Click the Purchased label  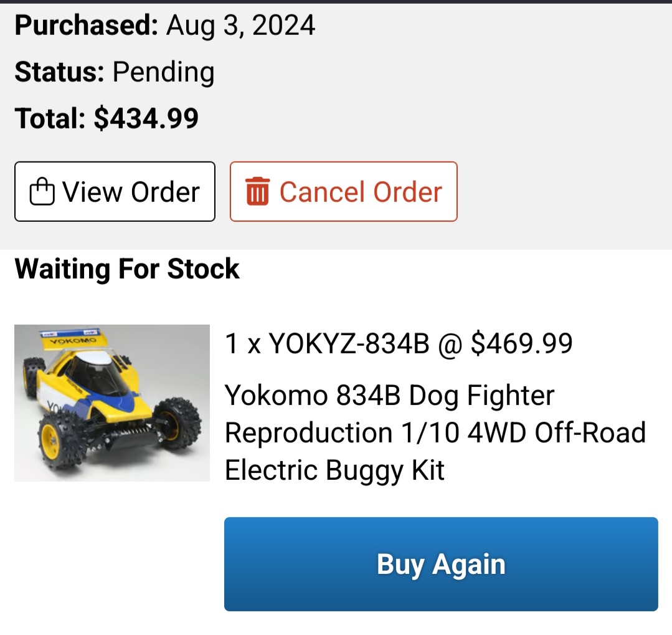tap(87, 25)
